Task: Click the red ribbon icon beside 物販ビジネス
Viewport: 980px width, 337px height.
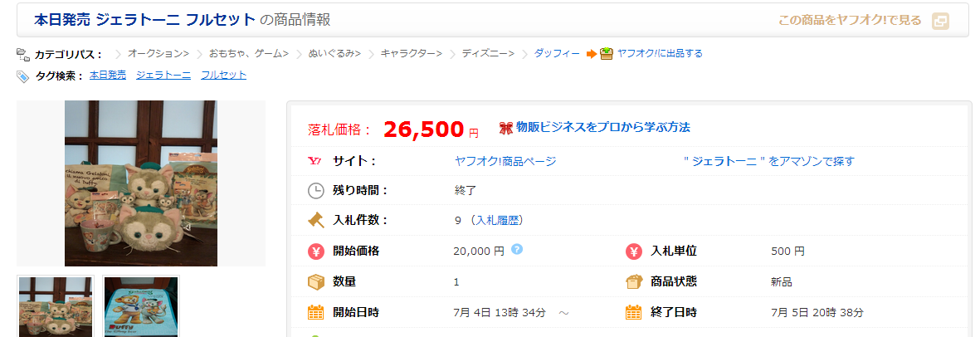Action: click(505, 128)
